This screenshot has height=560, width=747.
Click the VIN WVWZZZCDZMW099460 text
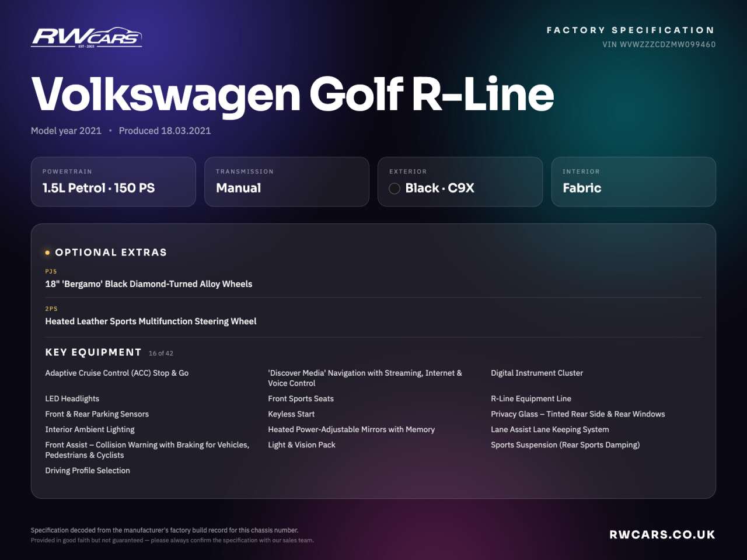point(659,44)
